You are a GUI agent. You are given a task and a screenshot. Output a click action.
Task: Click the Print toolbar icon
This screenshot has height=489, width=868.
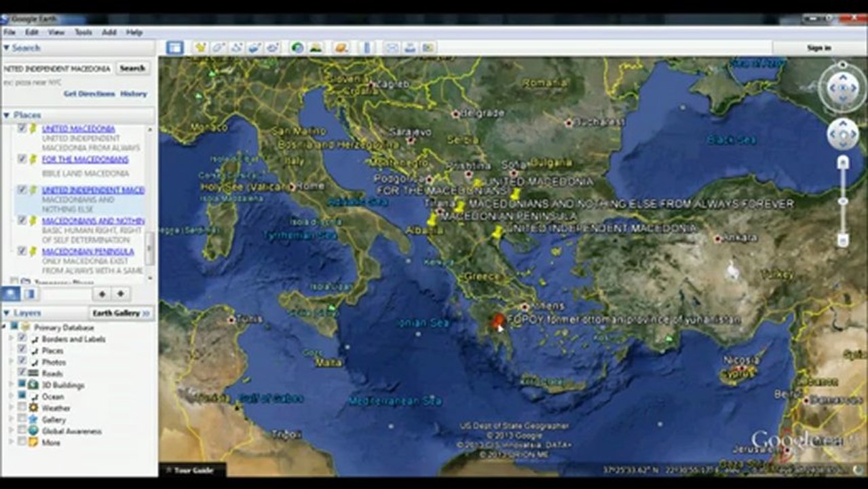[x=410, y=48]
